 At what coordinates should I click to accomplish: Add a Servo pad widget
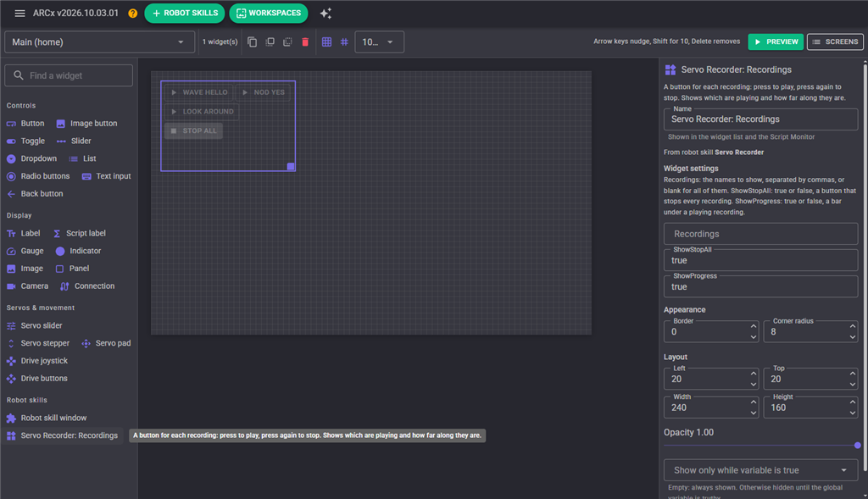point(106,344)
